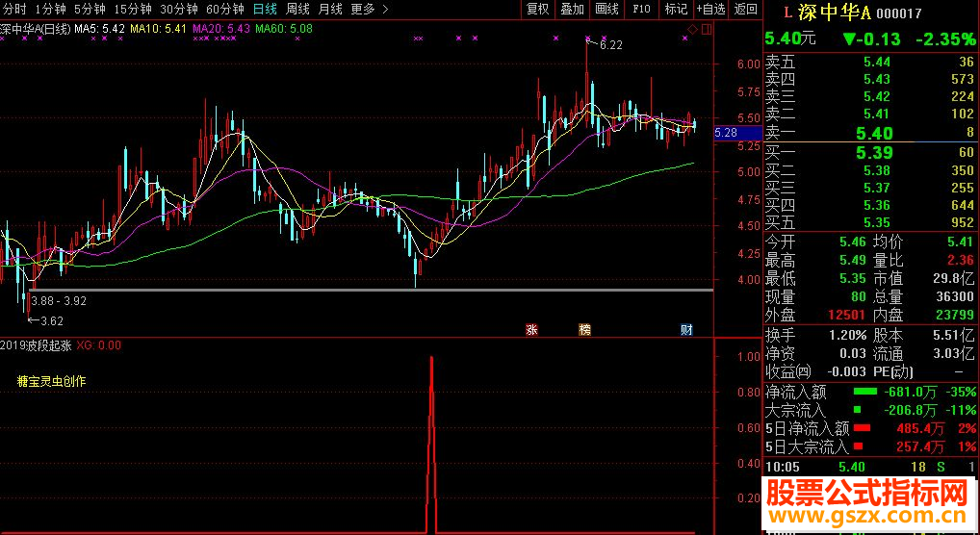Click the XG: 0.00 indicator value

[99, 345]
